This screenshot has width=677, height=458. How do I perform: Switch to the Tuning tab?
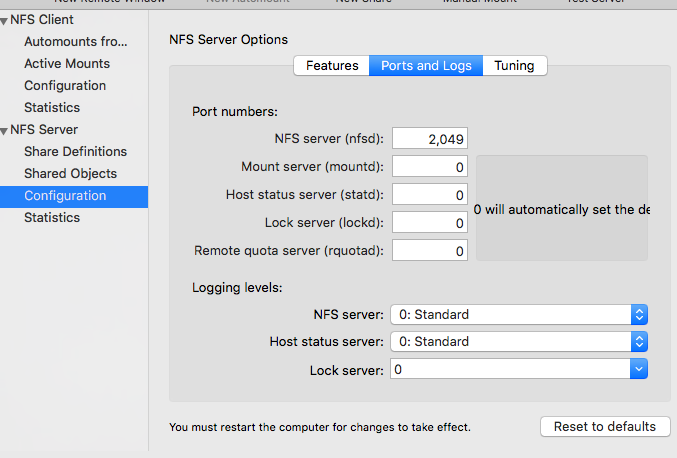[x=514, y=66]
